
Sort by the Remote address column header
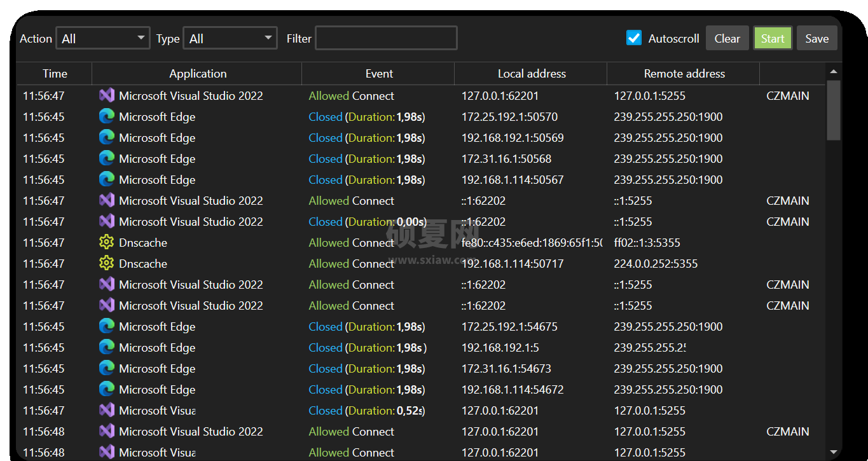coord(684,74)
